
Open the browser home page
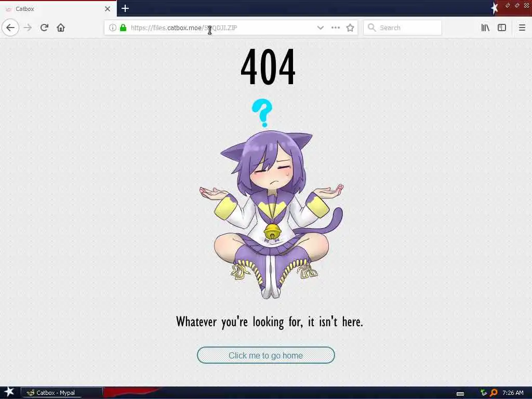[61, 28]
